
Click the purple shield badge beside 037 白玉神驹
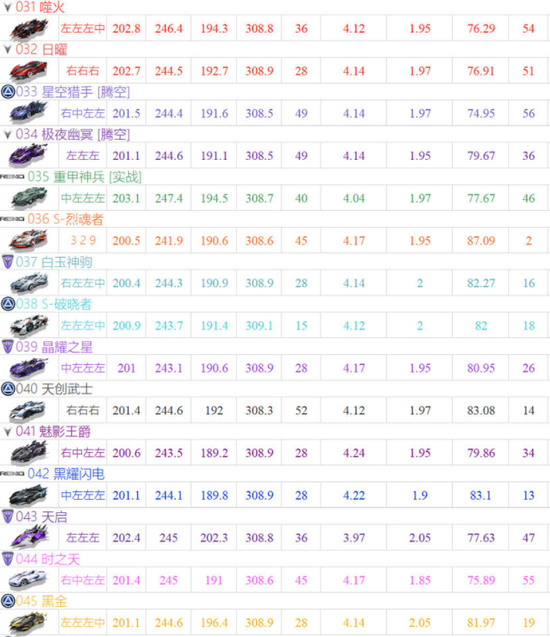pos(8,262)
